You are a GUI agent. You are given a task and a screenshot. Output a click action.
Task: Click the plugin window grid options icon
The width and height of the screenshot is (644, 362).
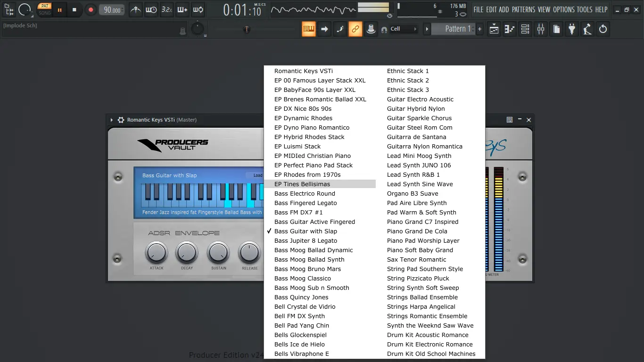click(x=510, y=120)
